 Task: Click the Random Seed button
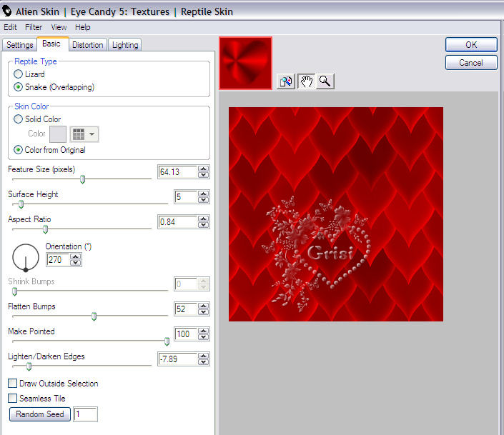(40, 414)
